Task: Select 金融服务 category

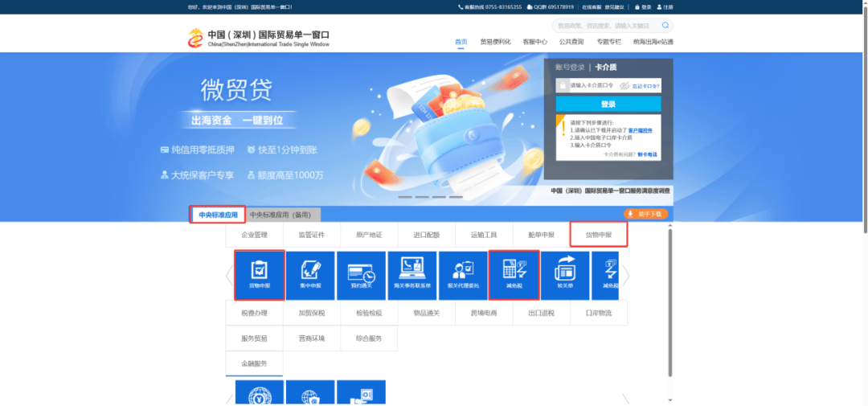Action: coord(254,364)
